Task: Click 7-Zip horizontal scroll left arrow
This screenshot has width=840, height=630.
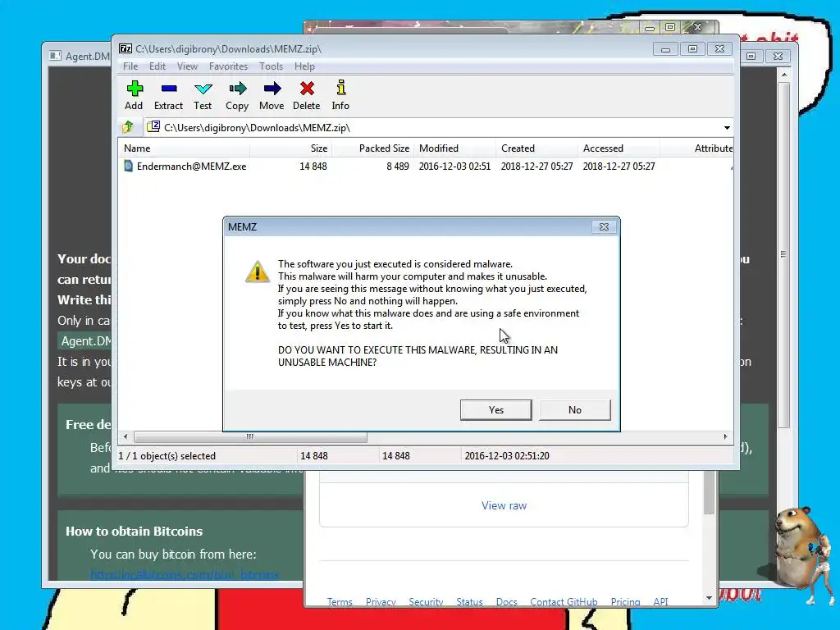Action: click(126, 436)
